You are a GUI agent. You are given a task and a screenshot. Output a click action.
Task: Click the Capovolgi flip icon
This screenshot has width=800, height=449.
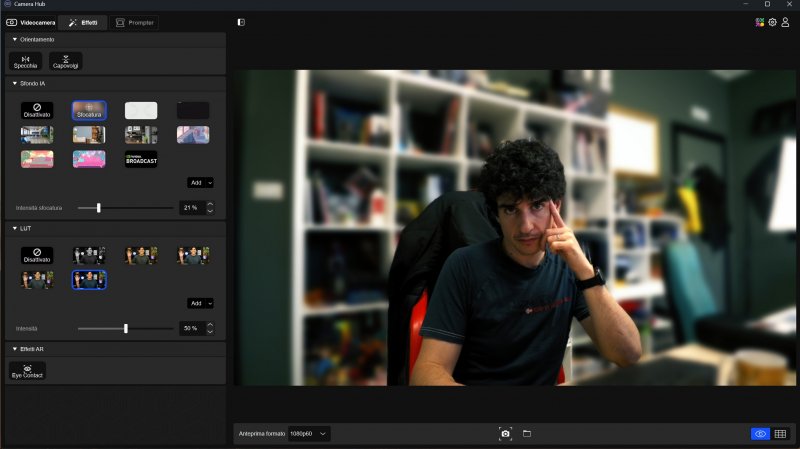[65, 61]
